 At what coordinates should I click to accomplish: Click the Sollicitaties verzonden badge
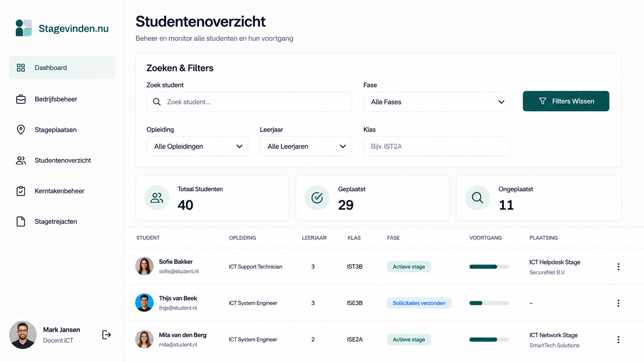[x=419, y=303]
